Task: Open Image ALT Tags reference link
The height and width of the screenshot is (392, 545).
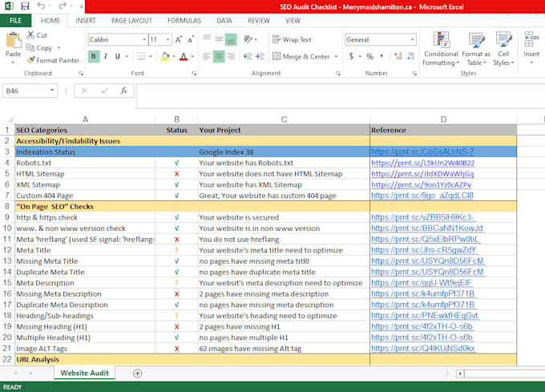Action: point(423,348)
